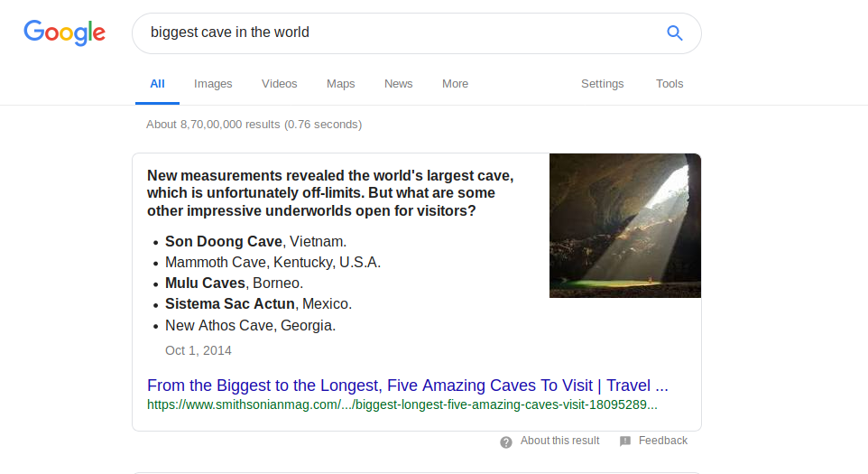Click the bold 'New measurements revealed' snippet heading
The image size is (868, 474).
point(330,193)
